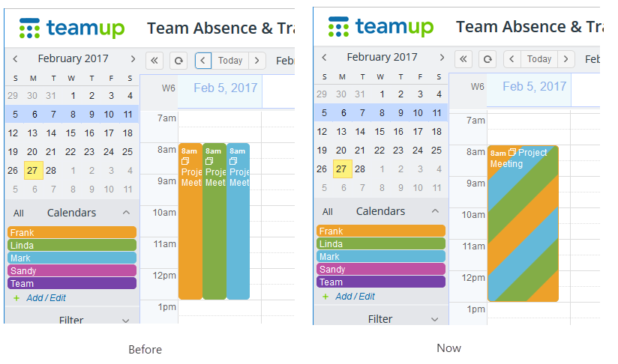Toggle Team calendar in Before sidebar
618x364 pixels.
(x=72, y=283)
